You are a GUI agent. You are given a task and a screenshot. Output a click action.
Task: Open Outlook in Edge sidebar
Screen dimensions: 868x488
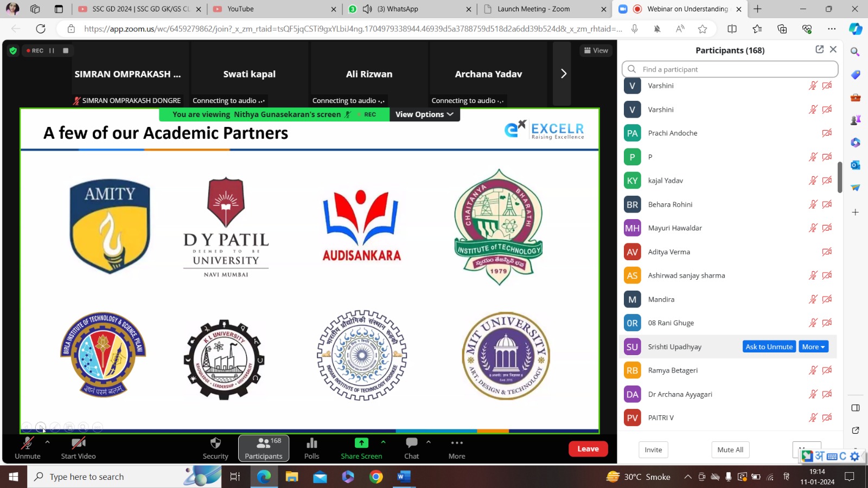[856, 165]
